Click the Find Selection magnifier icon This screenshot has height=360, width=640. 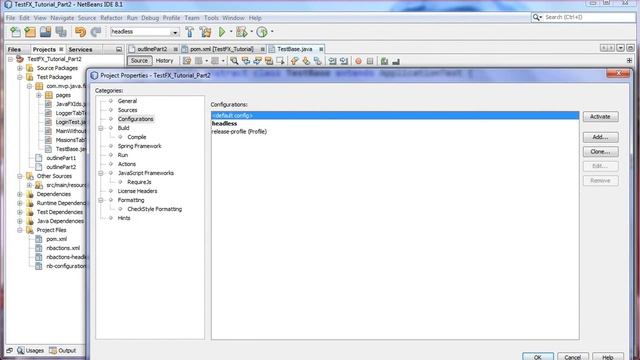coord(234,61)
